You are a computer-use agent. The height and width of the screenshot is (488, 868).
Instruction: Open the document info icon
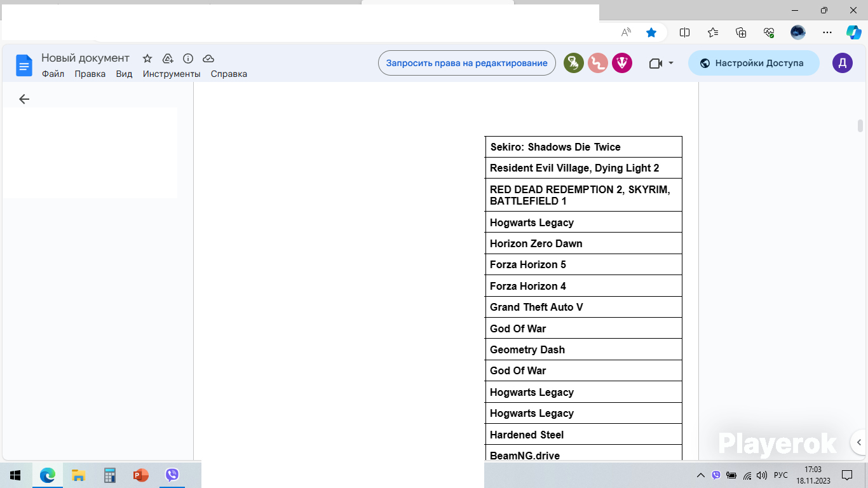point(188,58)
